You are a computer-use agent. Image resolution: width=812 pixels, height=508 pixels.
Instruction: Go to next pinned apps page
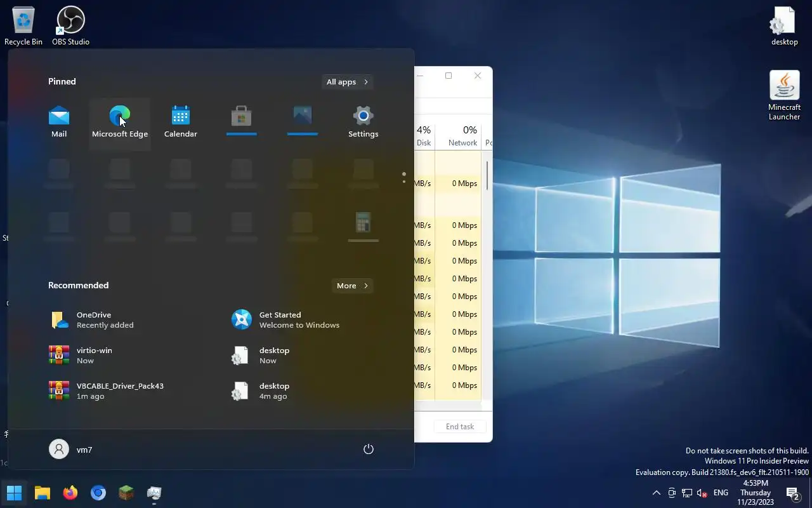click(404, 182)
